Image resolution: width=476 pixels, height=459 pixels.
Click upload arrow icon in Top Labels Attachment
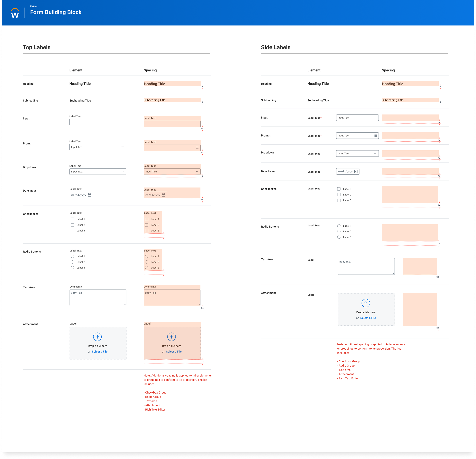click(x=97, y=337)
